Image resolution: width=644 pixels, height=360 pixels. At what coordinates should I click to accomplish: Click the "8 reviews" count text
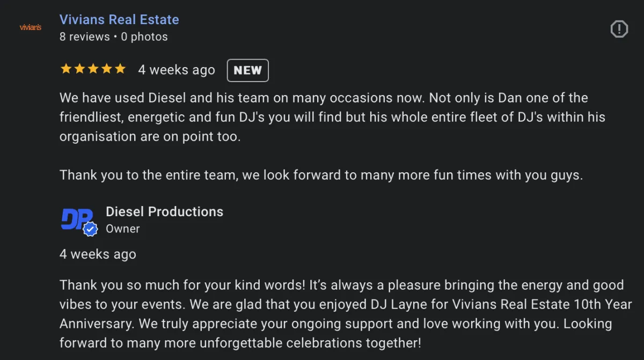[84, 37]
